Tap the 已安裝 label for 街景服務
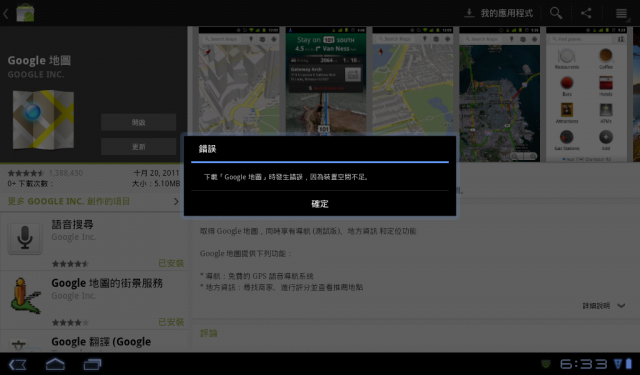The width and height of the screenshot is (640, 375). tap(171, 322)
